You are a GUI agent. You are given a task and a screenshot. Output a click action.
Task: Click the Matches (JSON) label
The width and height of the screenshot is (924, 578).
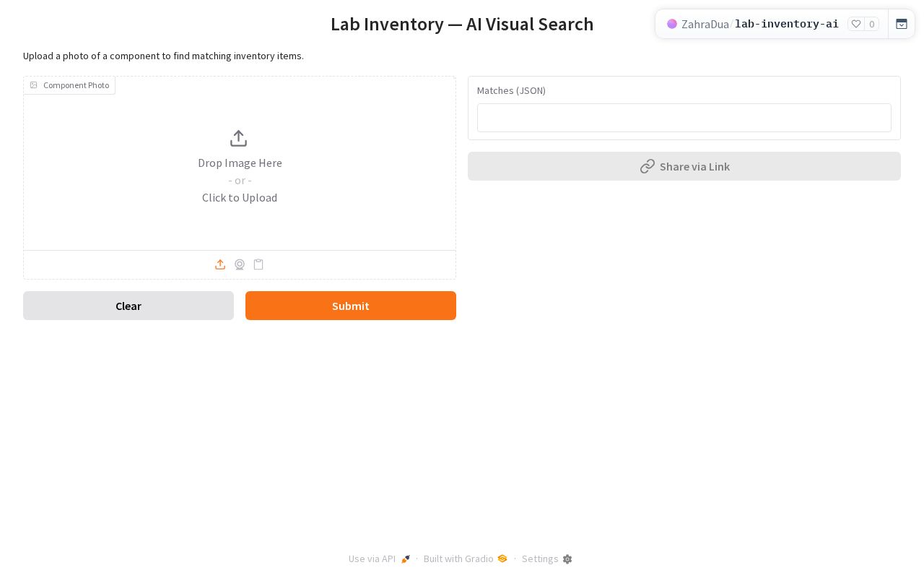(x=511, y=90)
